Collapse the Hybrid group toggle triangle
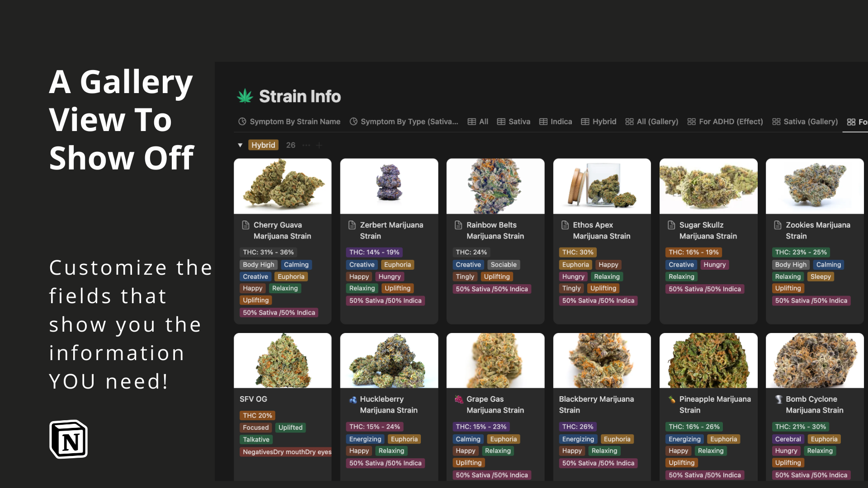 pos(240,145)
